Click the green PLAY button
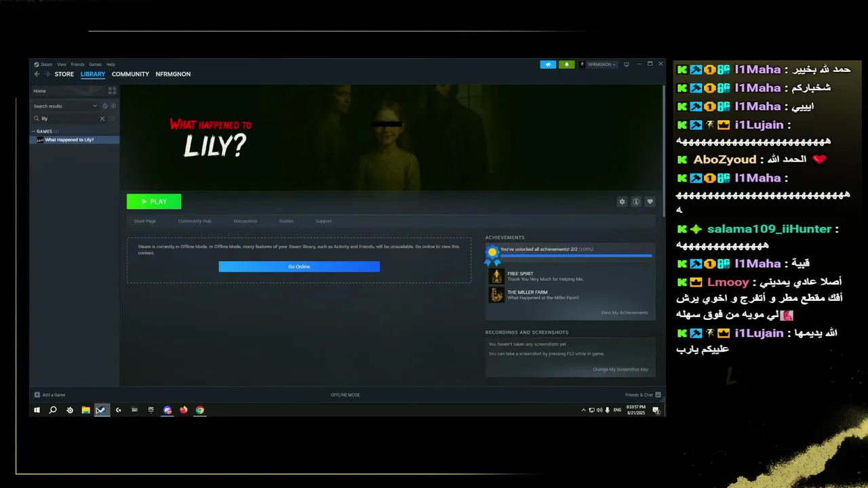868x488 pixels. click(154, 201)
